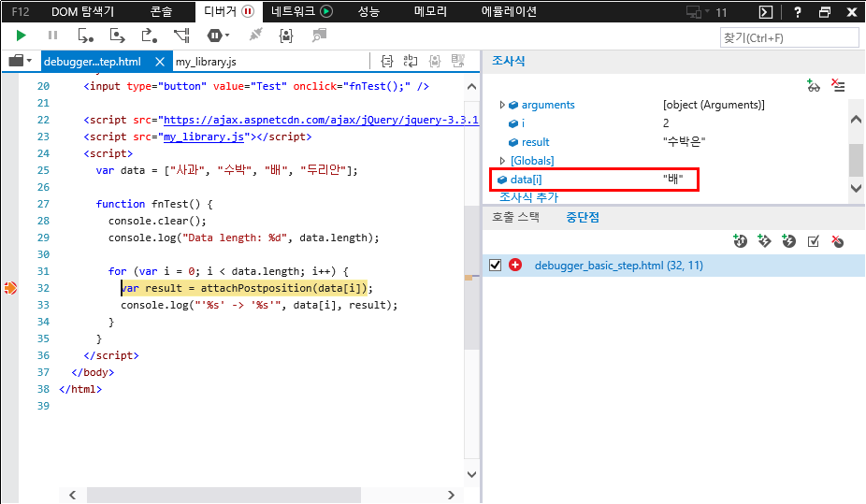This screenshot has height=504, width=866.
Task: Click the Break pause button
Action: click(x=53, y=36)
